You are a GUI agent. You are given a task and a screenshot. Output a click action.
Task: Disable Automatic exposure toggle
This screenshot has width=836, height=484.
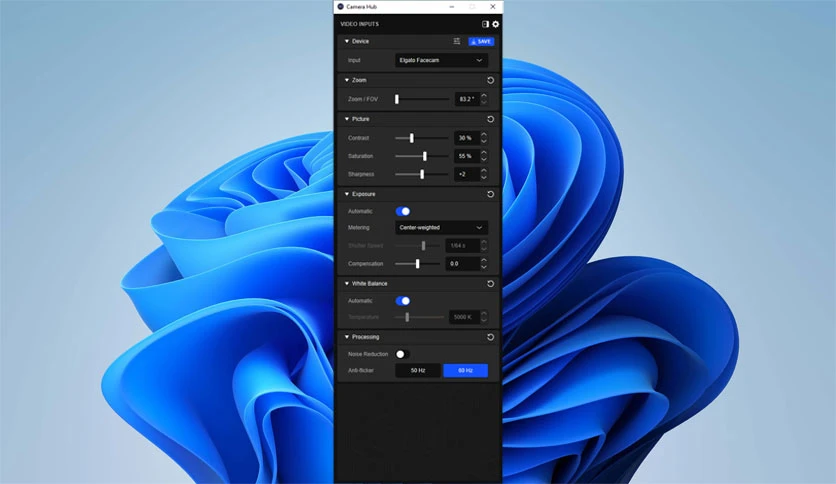coord(403,211)
